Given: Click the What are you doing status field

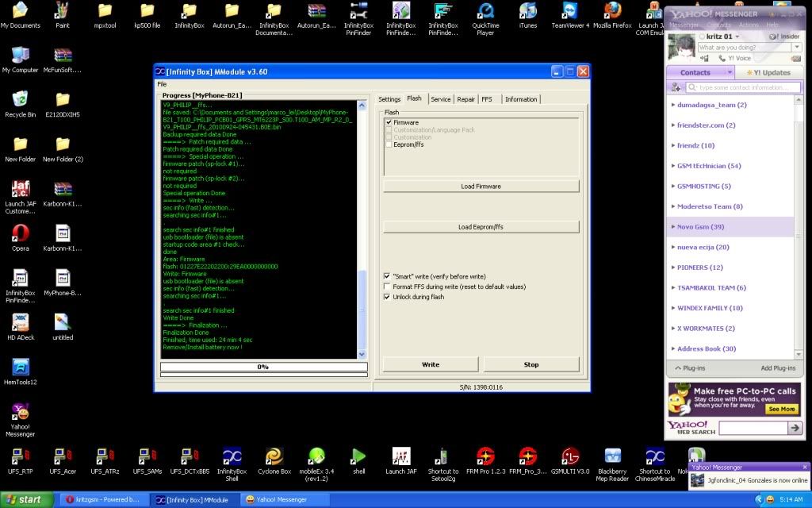Looking at the screenshot, I should point(745,47).
